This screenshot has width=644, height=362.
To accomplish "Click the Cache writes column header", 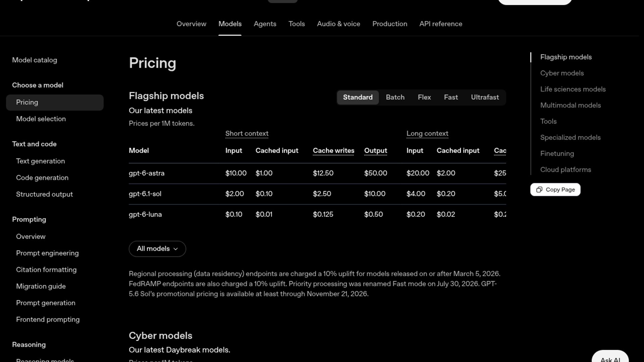I will click(333, 151).
